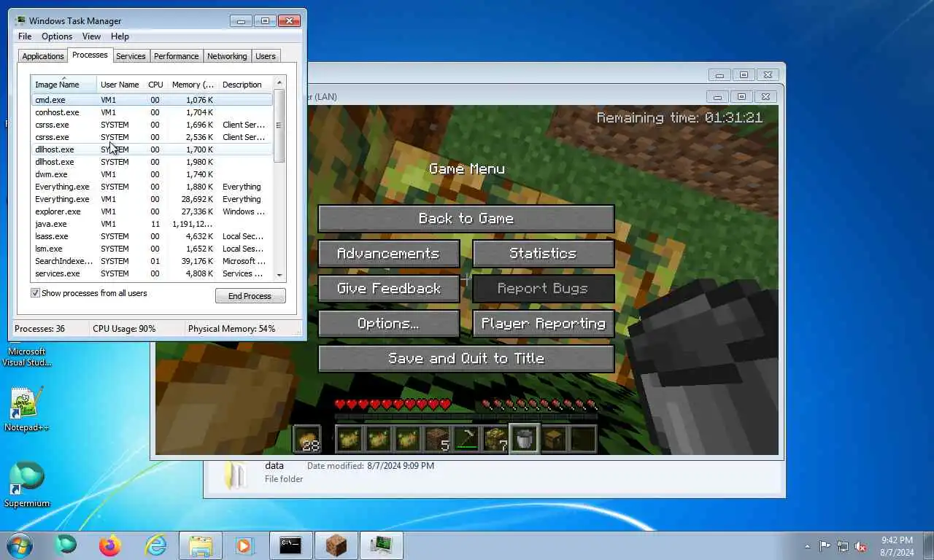This screenshot has width=934, height=560.
Task: Click Back to Game button
Action: coord(466,218)
